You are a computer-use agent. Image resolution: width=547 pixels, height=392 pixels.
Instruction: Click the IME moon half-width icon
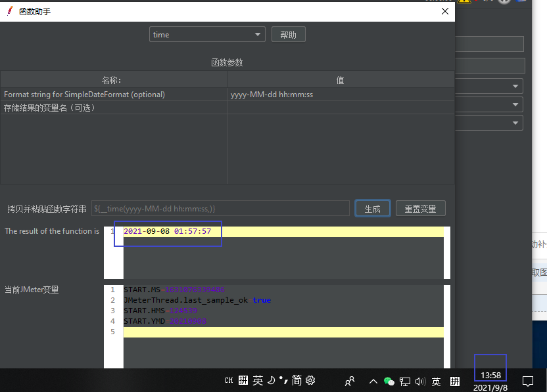tap(271, 380)
